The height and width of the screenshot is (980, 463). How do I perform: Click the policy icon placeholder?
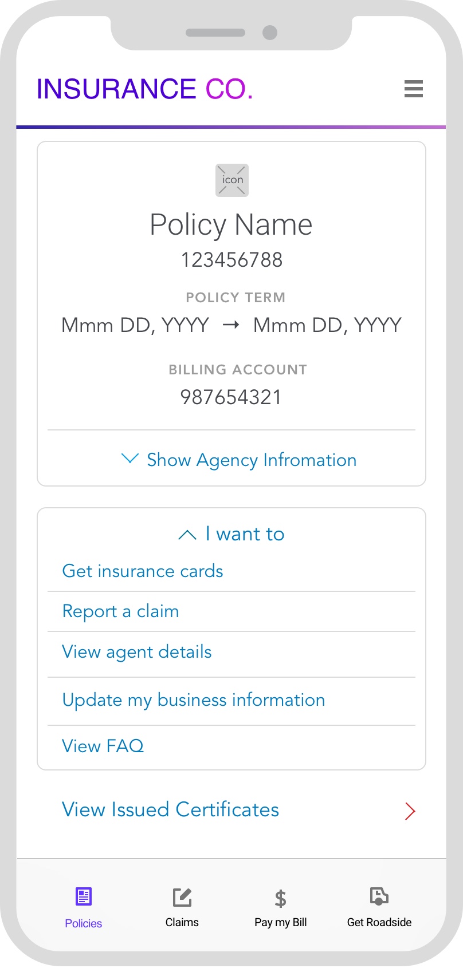[x=232, y=180]
